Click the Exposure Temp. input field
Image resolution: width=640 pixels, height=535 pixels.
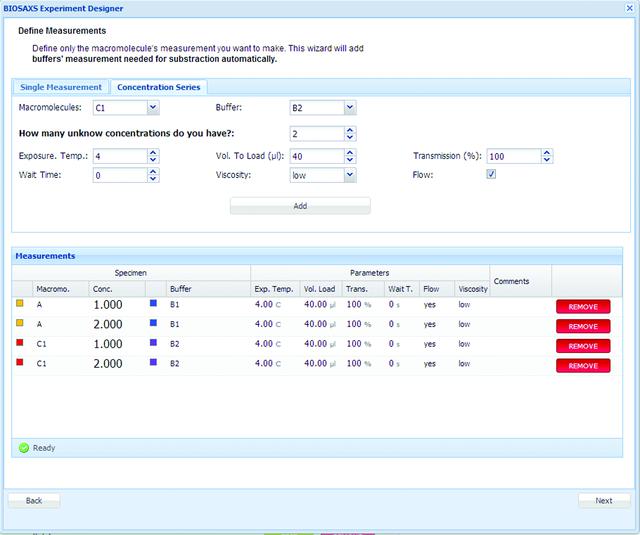click(120, 156)
